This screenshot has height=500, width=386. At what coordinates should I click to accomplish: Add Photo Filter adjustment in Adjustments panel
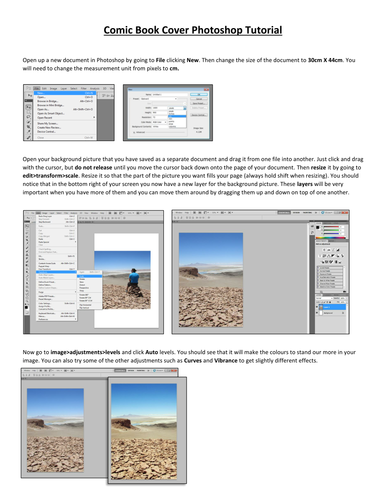(x=338, y=256)
